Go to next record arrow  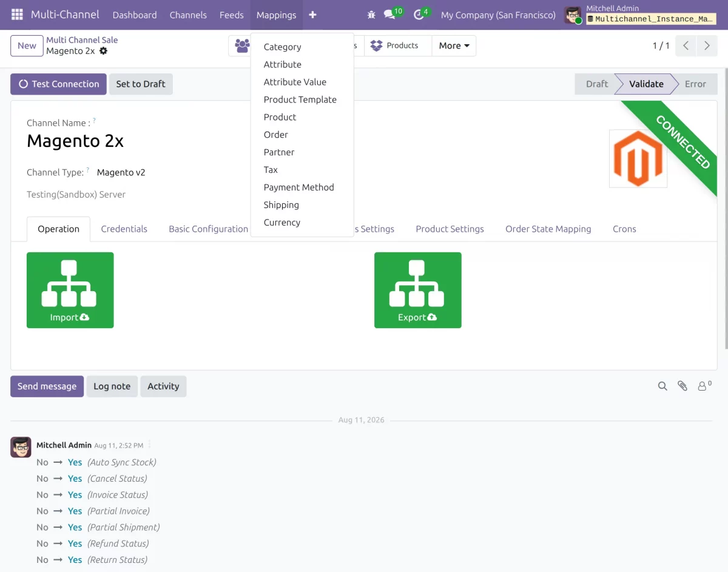707,45
